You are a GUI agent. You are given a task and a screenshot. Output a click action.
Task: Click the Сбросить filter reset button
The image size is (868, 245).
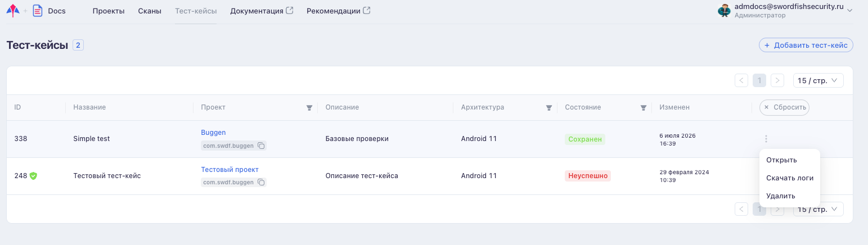784,107
